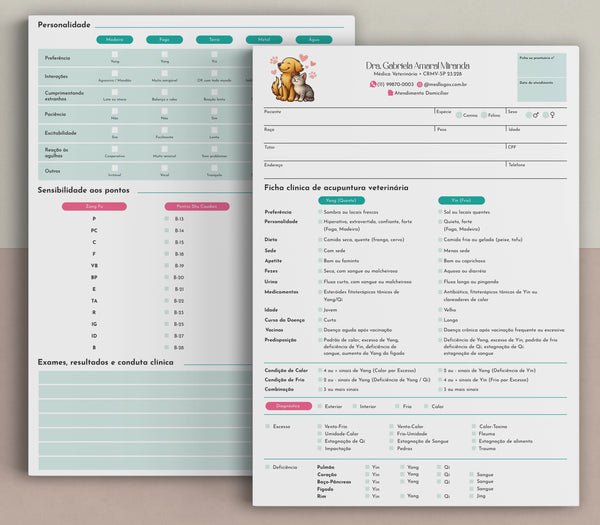The image size is (600, 525).
Task: Click the pink Pontos Shu Caudais label
Action: 196,206
